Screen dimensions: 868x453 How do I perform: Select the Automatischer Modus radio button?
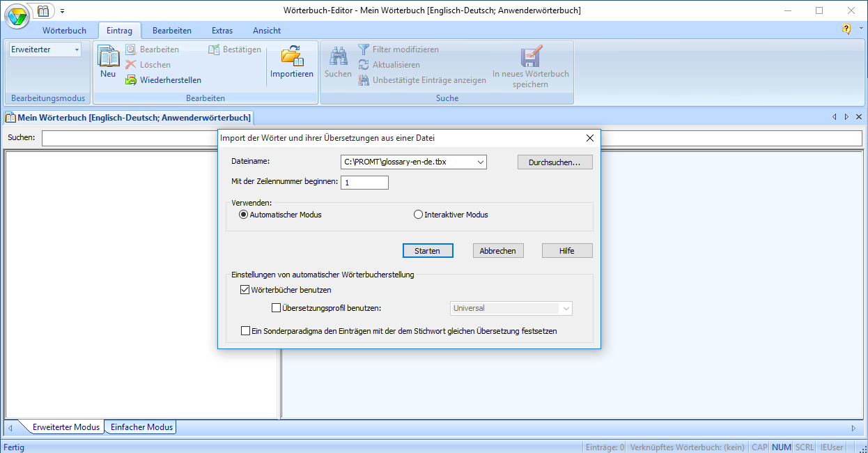tap(244, 215)
